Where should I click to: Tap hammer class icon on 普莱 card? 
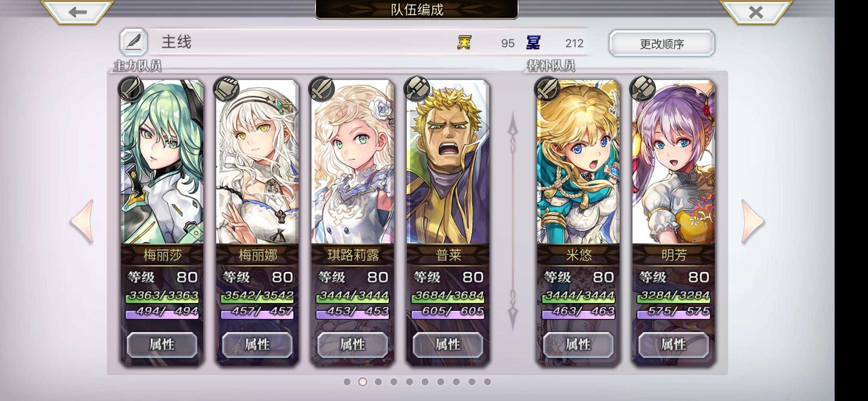coord(417,89)
